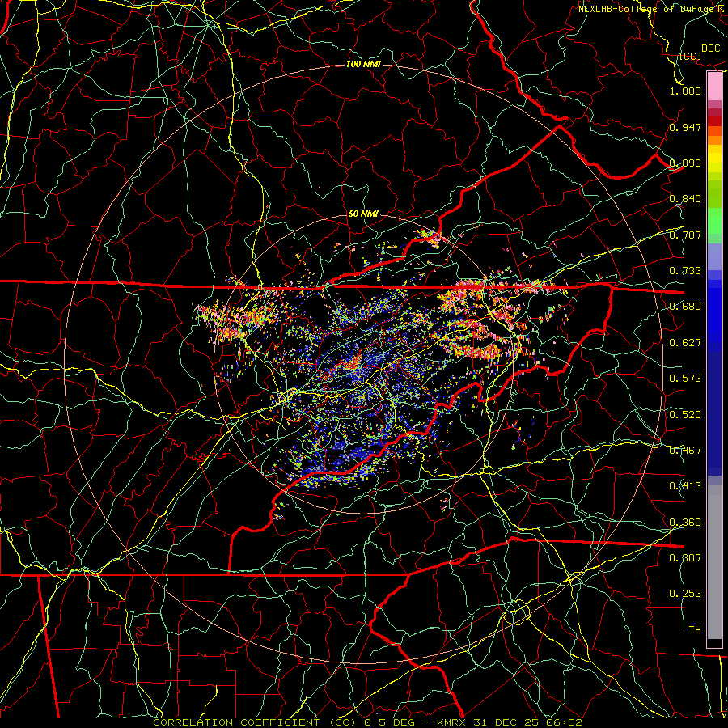This screenshot has width=728, height=728.
Task: Select the 0.253 value on the CC scale
Action: pos(685,594)
